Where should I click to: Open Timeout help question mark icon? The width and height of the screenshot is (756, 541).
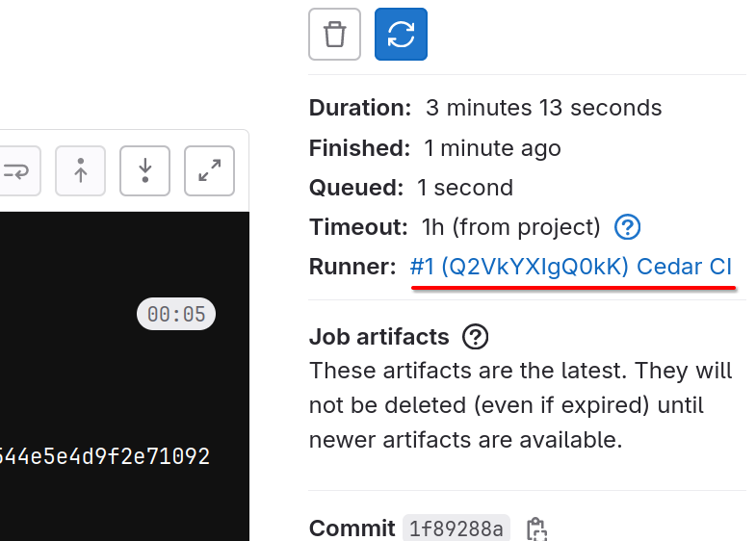click(627, 227)
